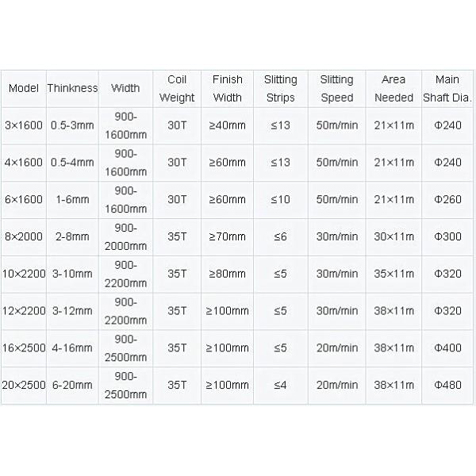This screenshot has width=476, height=476.
Task: Click the Slitting Strips header
Action: point(281,89)
